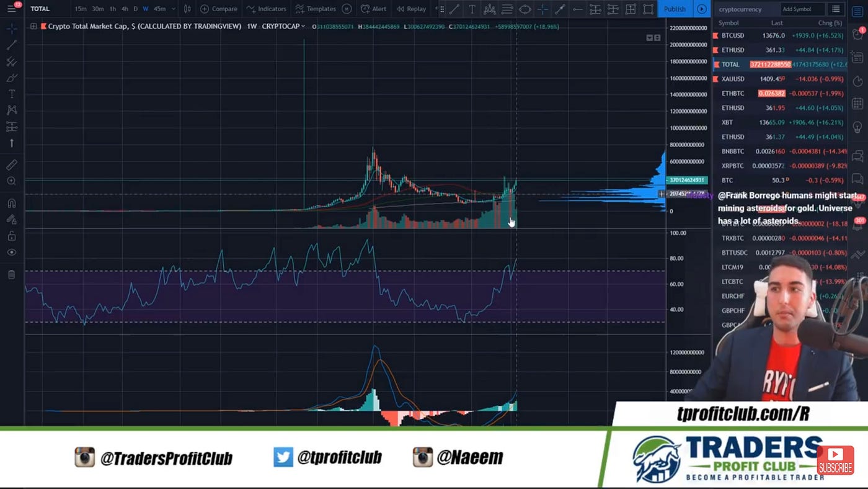Select the ruler measure tool
Viewport: 868px width, 489px height.
[x=12, y=165]
